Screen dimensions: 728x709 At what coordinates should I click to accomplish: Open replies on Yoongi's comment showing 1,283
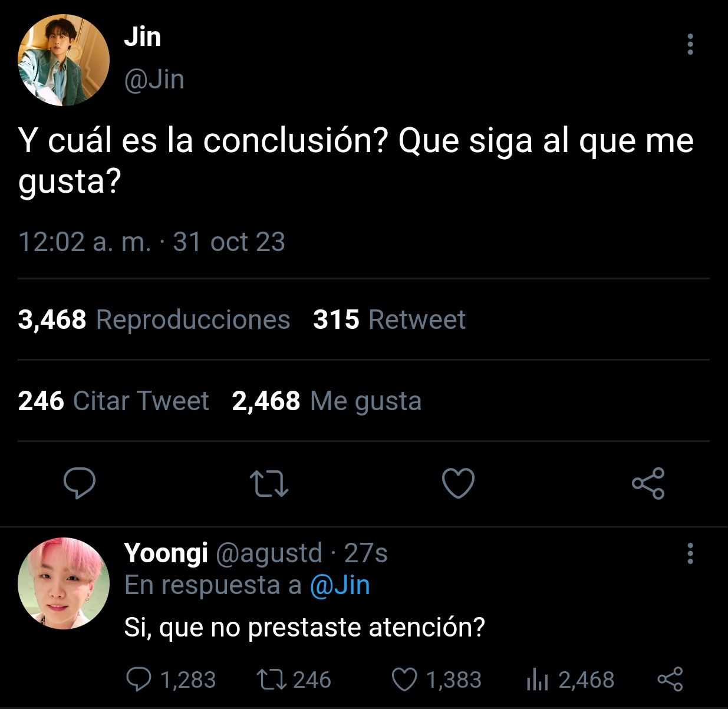[171, 680]
